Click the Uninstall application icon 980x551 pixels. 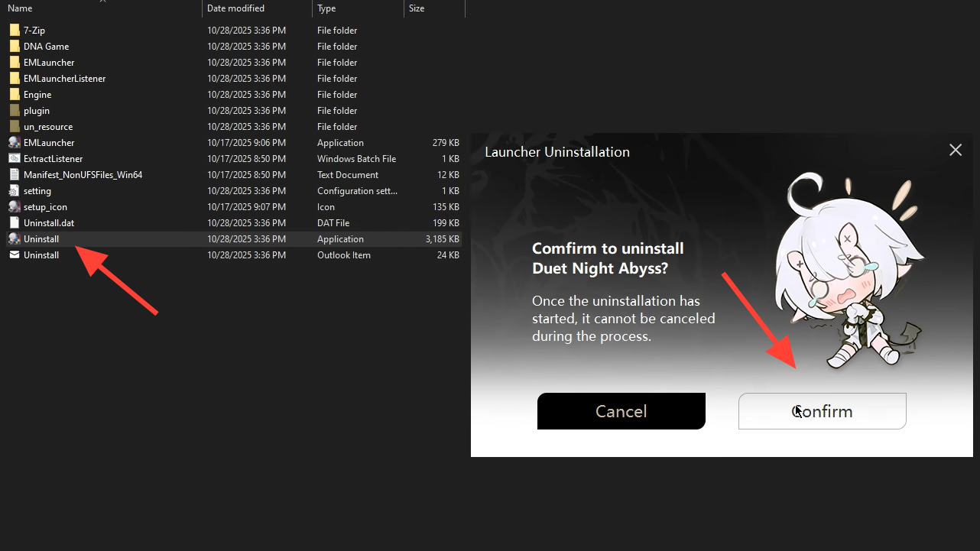(x=14, y=239)
